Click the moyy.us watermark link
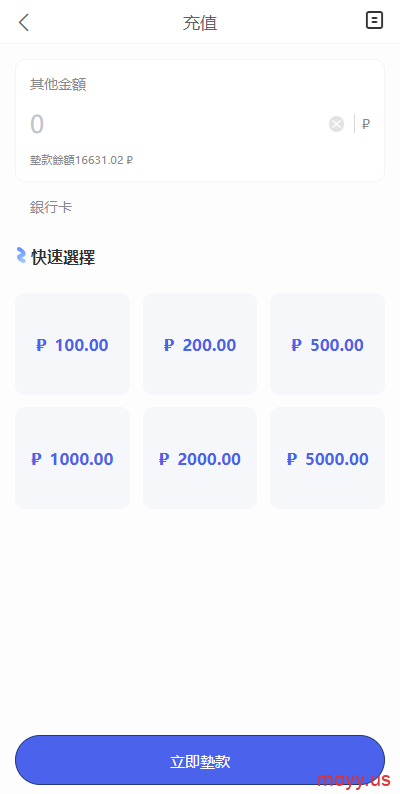 (x=354, y=778)
